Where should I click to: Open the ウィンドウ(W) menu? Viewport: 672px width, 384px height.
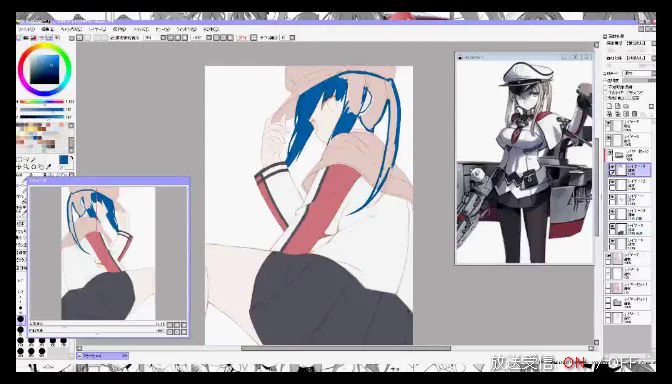(187, 30)
